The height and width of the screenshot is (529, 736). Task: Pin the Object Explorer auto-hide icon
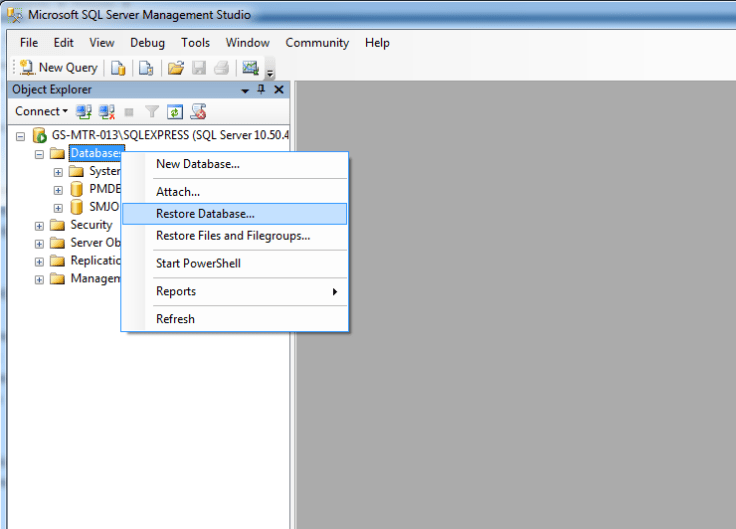(262, 90)
